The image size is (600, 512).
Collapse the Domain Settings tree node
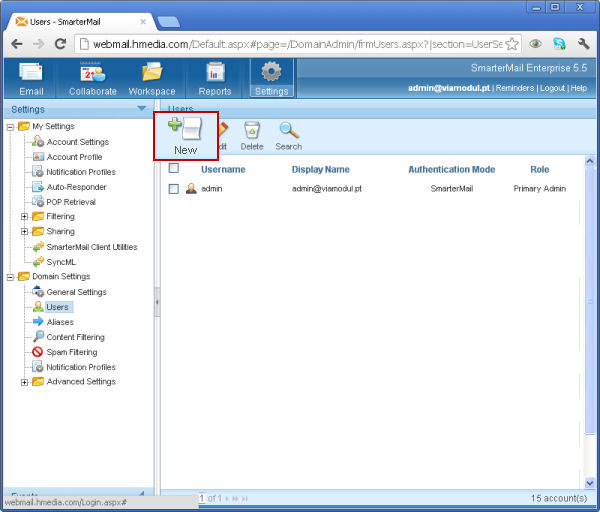pos(10,277)
